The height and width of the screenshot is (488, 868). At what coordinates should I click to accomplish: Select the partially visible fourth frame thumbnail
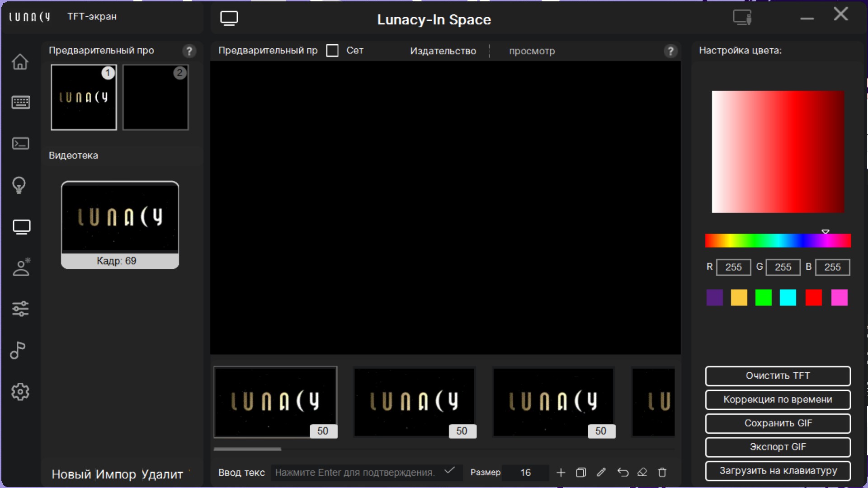(x=653, y=402)
